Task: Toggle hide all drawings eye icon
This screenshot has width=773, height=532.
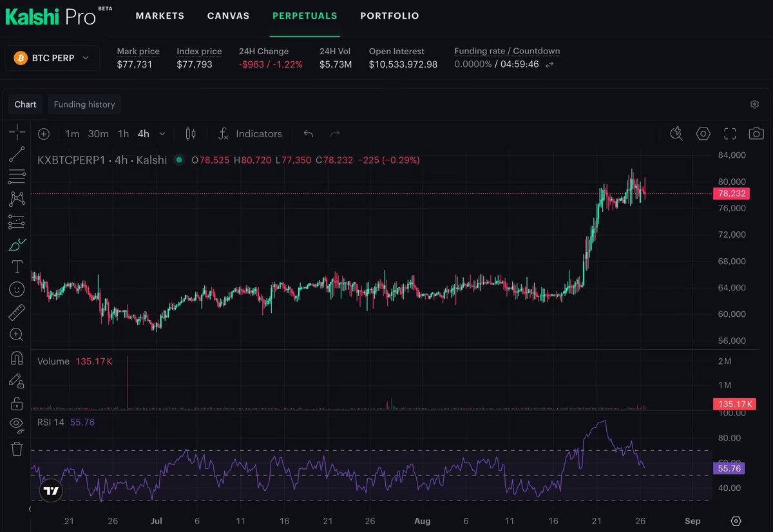Action: point(17,424)
